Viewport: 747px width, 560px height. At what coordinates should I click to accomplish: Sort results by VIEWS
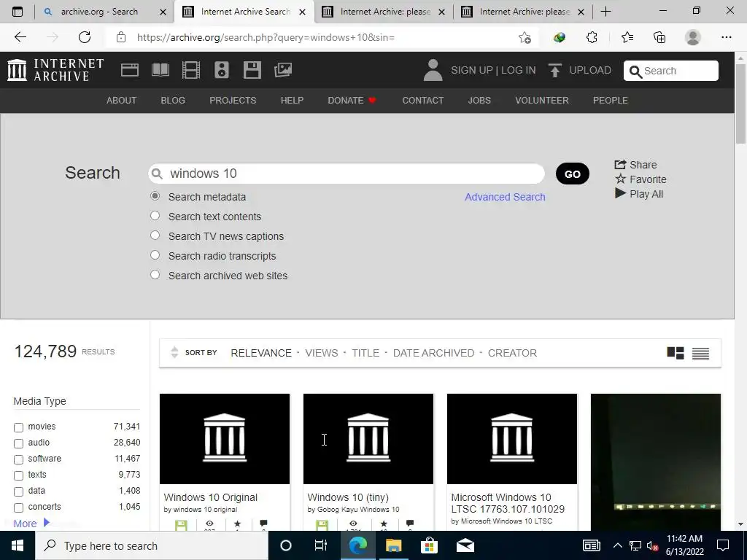point(322,353)
